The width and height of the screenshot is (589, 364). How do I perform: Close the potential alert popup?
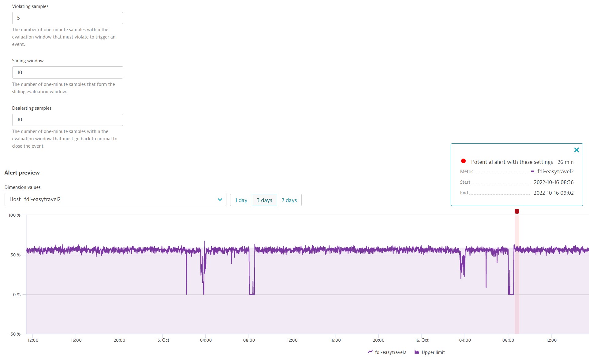point(576,150)
